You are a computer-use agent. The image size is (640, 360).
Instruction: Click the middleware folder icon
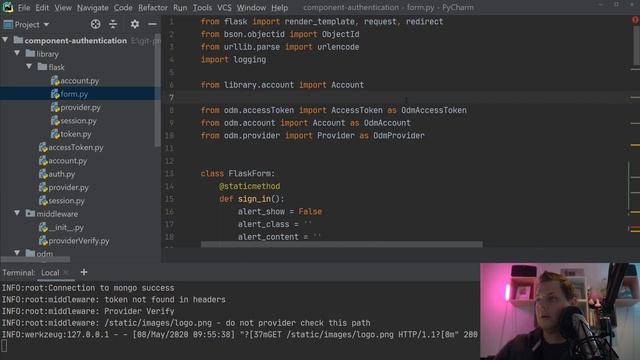(30, 213)
